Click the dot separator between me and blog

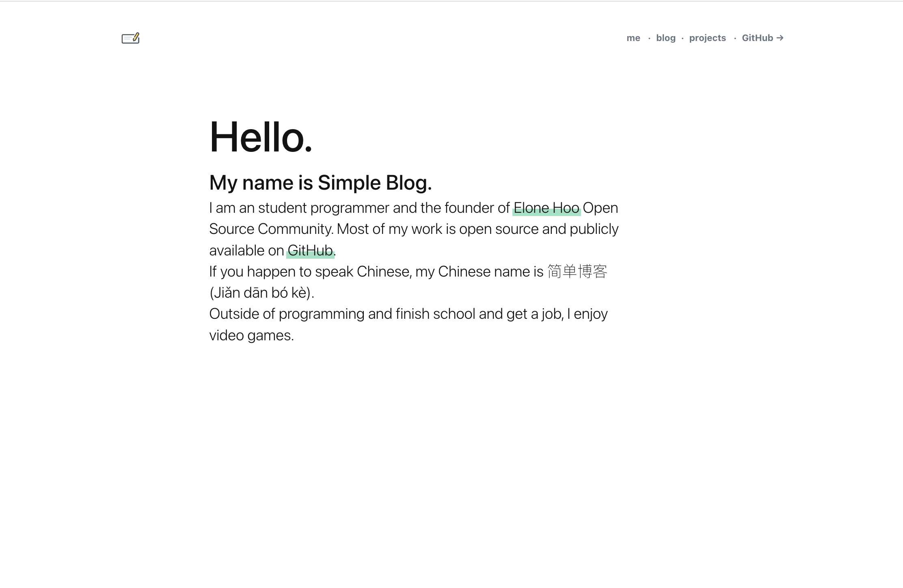point(649,39)
